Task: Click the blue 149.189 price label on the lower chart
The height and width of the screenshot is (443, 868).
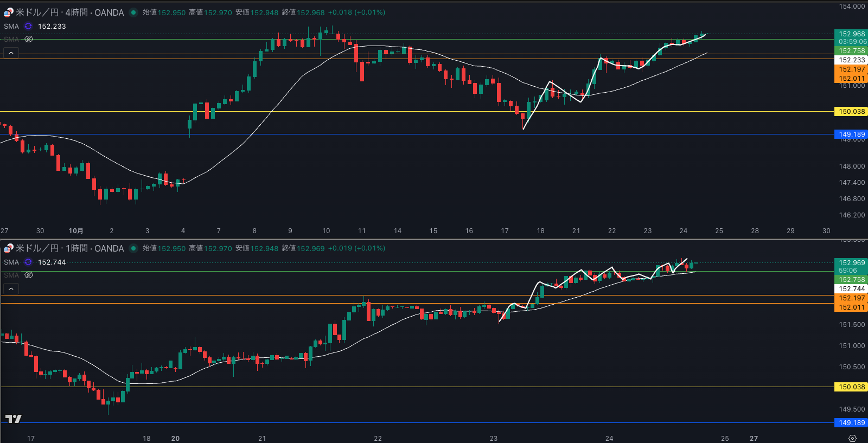Action: click(x=851, y=423)
